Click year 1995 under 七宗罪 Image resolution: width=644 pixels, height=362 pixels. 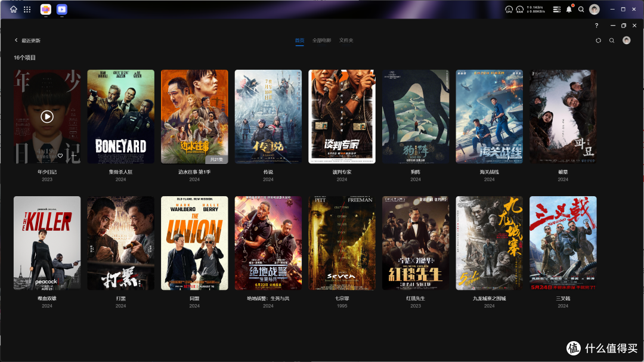click(342, 306)
